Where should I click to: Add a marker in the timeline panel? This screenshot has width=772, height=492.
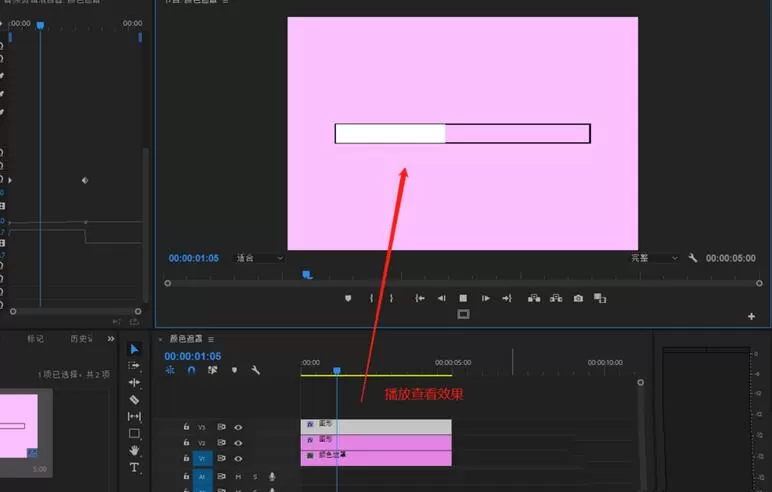coord(234,370)
